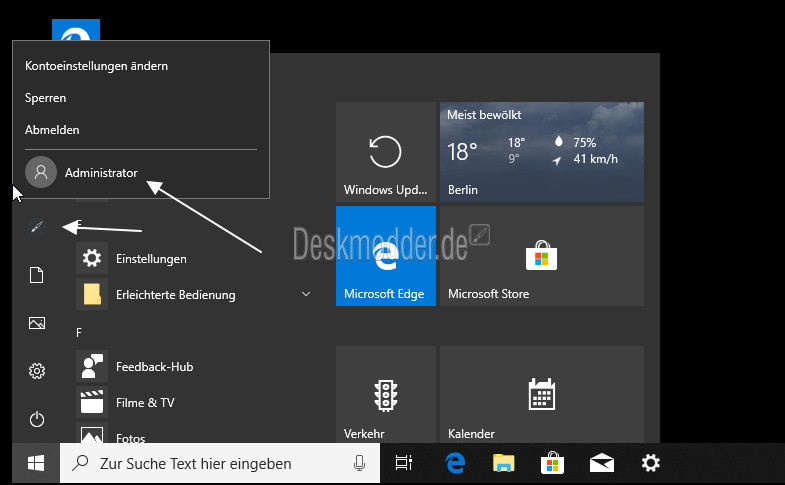785x485 pixels.
Task: Click the taskbar search text field
Action: (220, 463)
